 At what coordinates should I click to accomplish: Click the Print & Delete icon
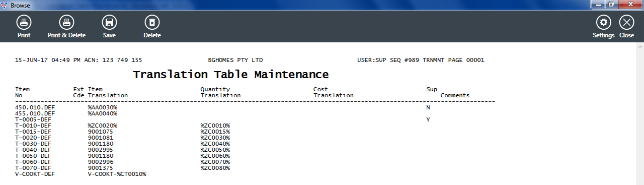click(x=66, y=22)
